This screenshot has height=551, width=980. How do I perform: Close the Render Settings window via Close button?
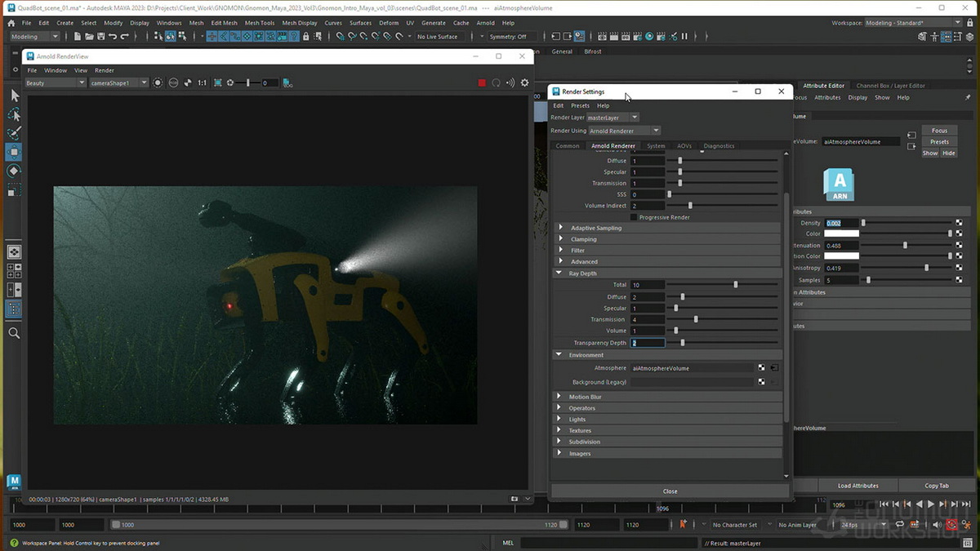click(670, 491)
